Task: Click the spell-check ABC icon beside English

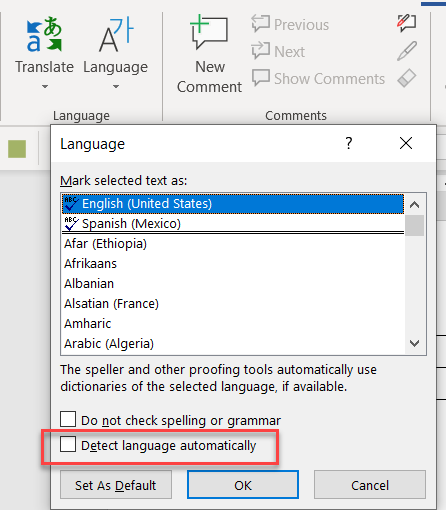Action: (x=71, y=204)
